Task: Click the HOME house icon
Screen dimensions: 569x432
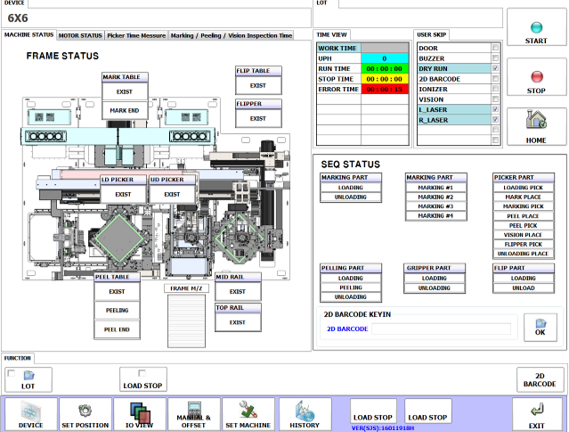Action: click(x=536, y=120)
